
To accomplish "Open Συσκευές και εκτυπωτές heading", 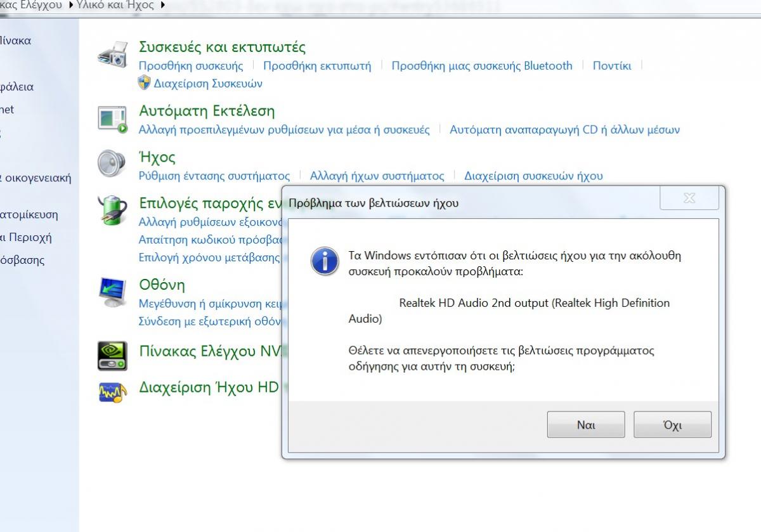I will point(222,47).
